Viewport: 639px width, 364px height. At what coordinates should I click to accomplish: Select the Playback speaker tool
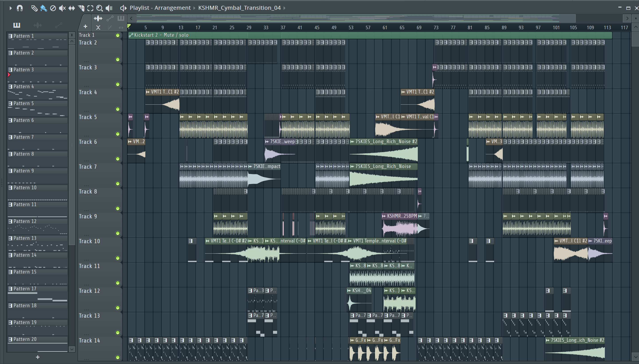coord(109,8)
